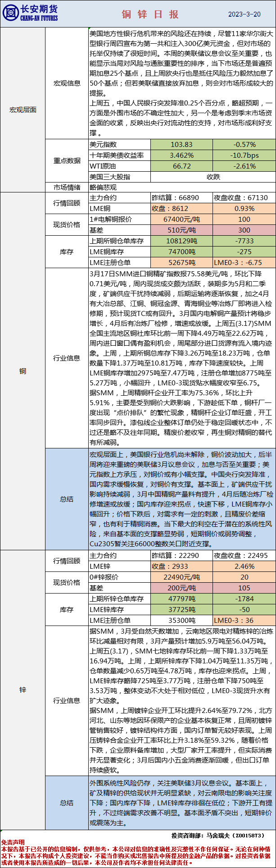Click the 52675吨 registered warrants cell
276x868 pixels.
click(181, 262)
